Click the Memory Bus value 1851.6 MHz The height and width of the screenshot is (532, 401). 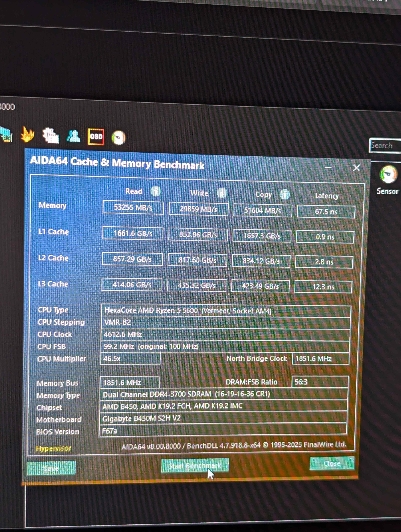(130, 382)
